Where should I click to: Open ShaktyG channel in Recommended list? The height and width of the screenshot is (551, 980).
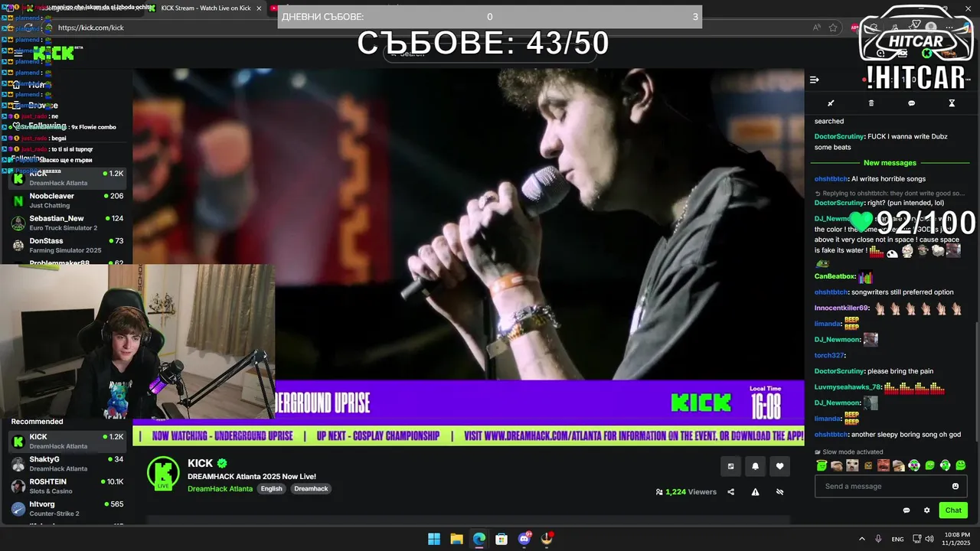pos(67,464)
